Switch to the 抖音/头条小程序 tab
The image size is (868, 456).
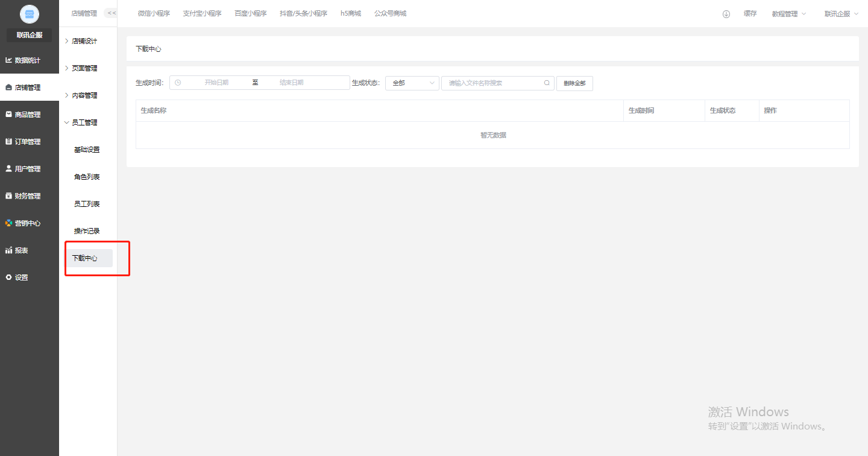pyautogui.click(x=303, y=13)
